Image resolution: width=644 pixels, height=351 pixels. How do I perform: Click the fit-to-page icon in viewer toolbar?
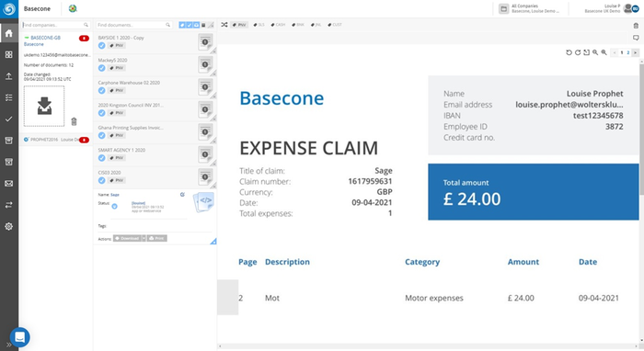[x=587, y=52]
